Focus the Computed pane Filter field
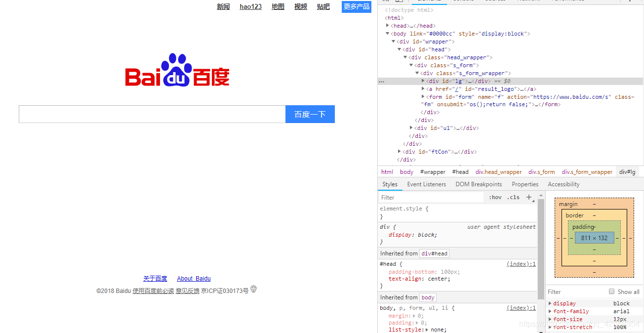The height and width of the screenshot is (333, 644). click(x=575, y=291)
